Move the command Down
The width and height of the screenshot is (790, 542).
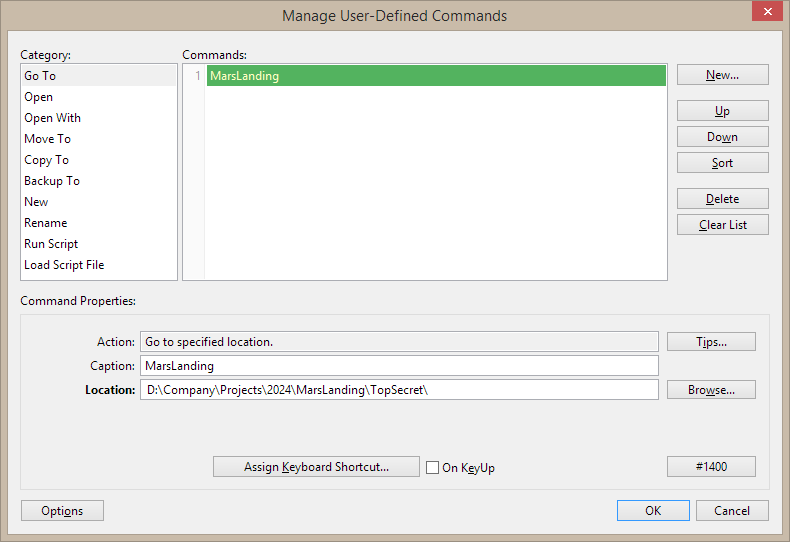(x=722, y=137)
